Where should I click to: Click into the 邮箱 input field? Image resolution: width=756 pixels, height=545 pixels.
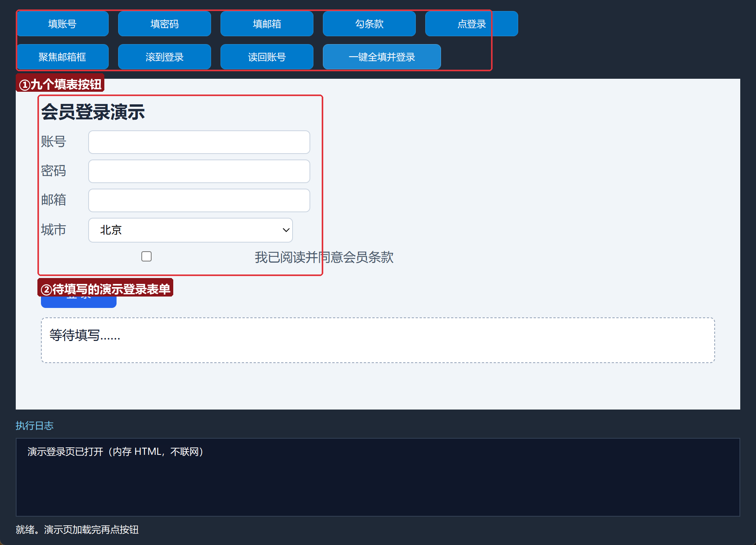(199, 200)
